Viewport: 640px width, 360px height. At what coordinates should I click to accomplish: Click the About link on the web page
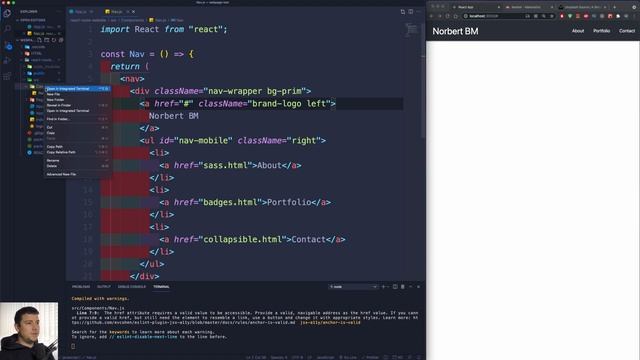click(578, 31)
